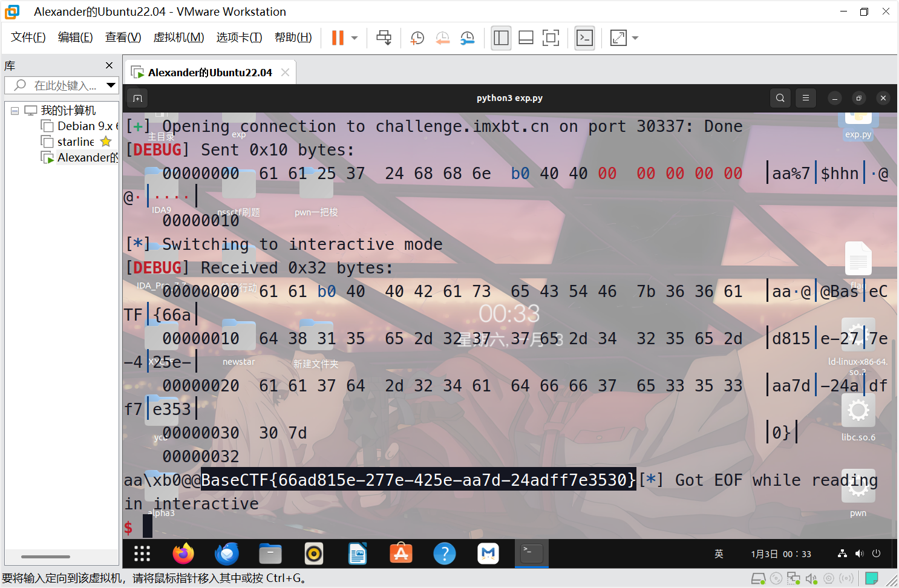Open the snapshot manager icon

[467, 38]
